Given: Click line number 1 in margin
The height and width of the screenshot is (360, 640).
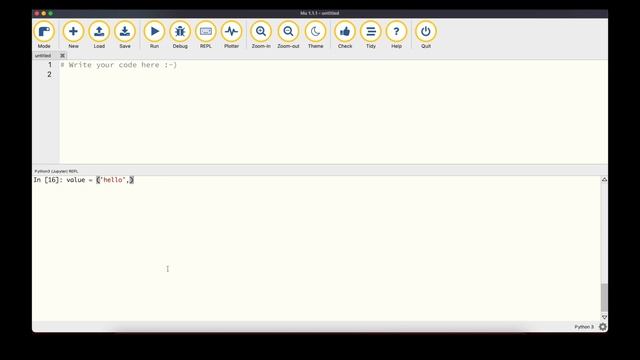Looking at the screenshot, I should click(50, 65).
